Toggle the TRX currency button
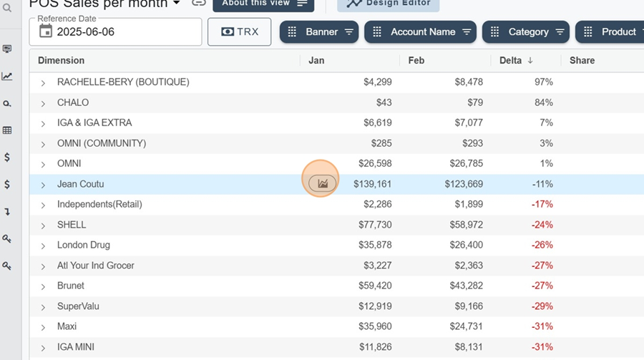The height and width of the screenshot is (360, 644). [x=240, y=31]
